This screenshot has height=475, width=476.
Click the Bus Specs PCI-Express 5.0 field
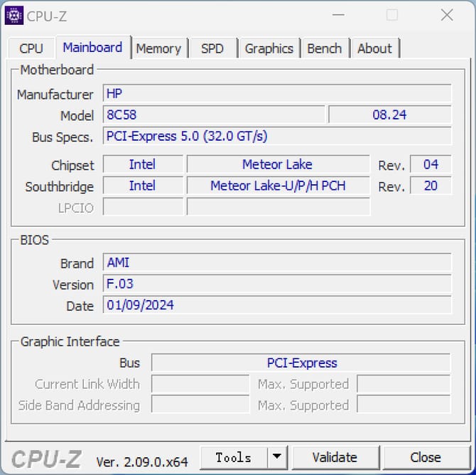point(277,136)
